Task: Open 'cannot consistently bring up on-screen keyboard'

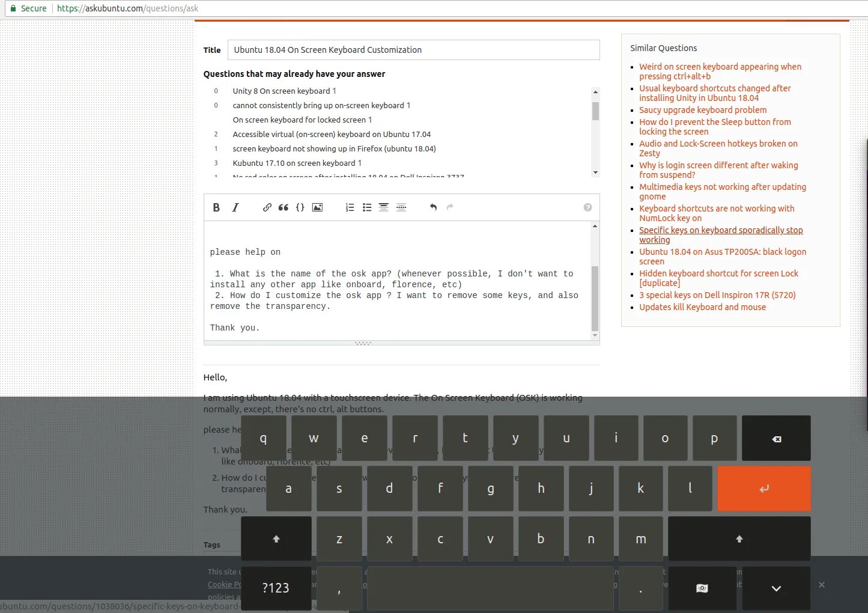Action: pyautogui.click(x=321, y=105)
